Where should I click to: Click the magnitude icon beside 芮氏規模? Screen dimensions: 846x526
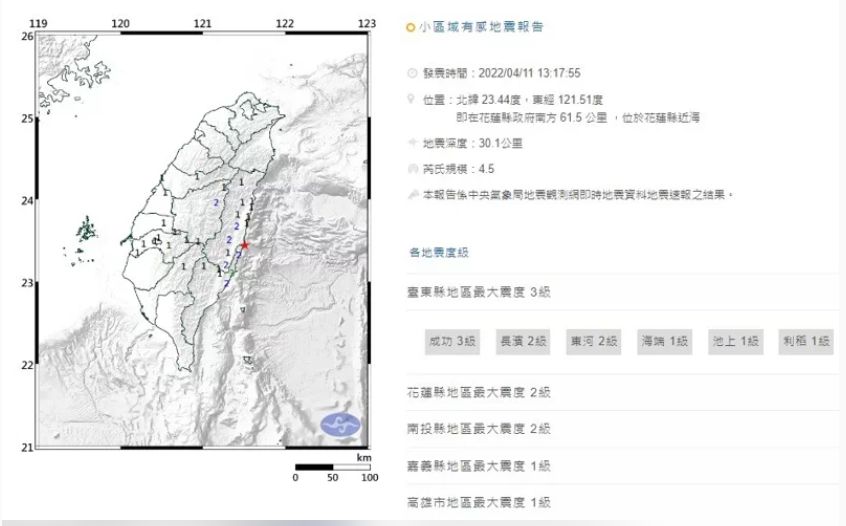(412, 170)
